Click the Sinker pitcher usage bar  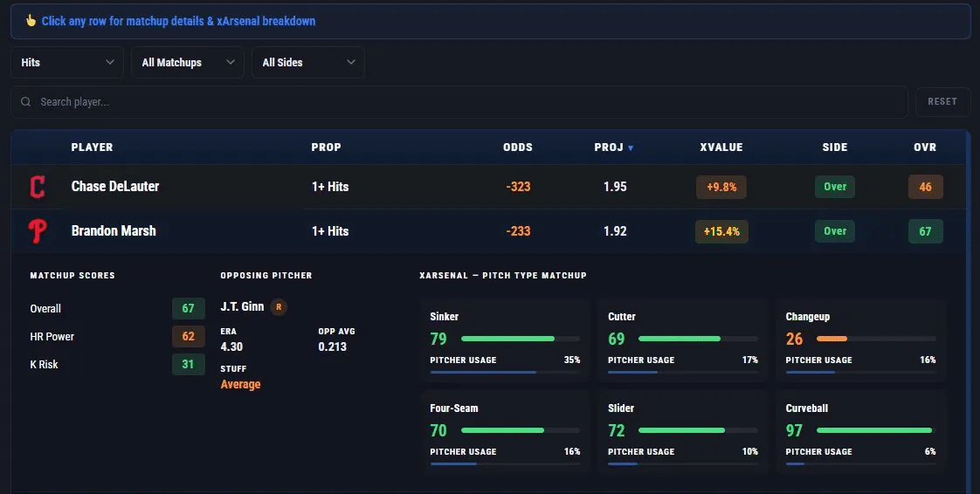[x=505, y=372]
